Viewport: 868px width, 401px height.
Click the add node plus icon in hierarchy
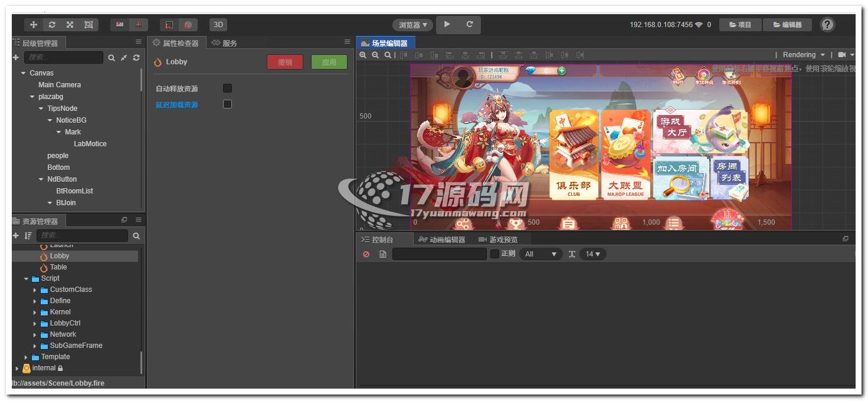[x=16, y=58]
